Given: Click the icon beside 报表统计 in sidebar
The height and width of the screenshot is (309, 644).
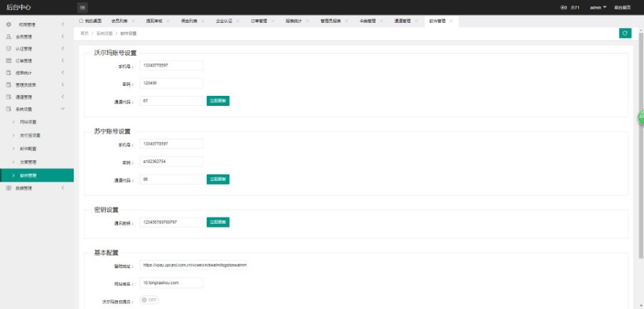Looking at the screenshot, I should (9, 73).
